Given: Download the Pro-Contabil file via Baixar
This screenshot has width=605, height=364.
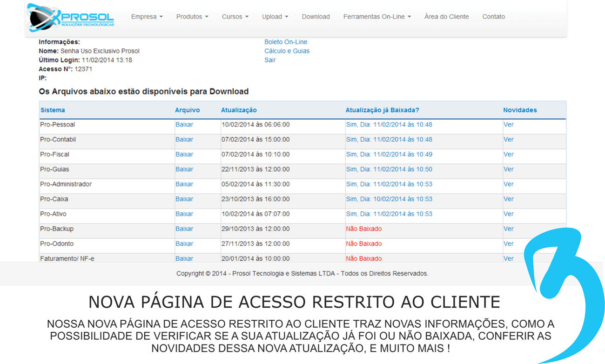Looking at the screenshot, I should coord(184,140).
